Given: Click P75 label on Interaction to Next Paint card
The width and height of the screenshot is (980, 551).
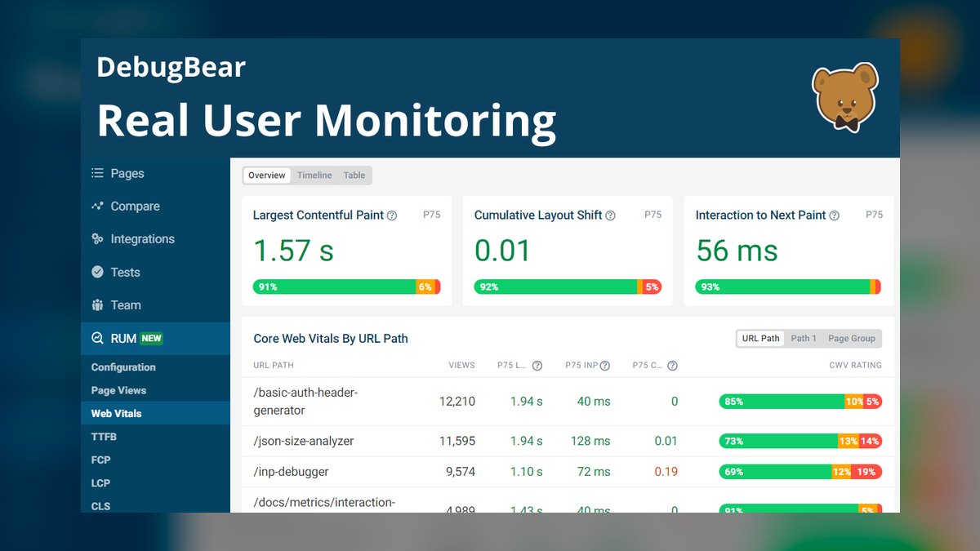Looking at the screenshot, I should (874, 215).
